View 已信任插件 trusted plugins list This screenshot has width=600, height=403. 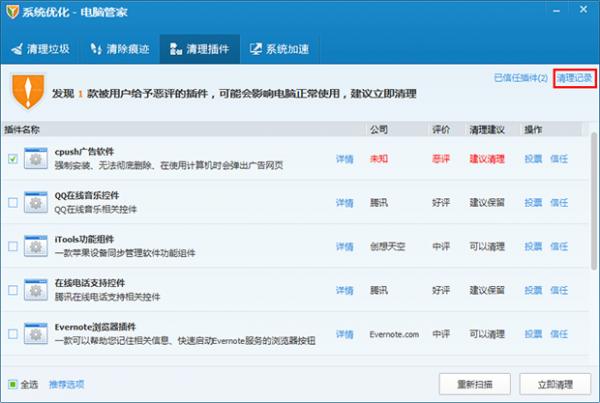[520, 78]
